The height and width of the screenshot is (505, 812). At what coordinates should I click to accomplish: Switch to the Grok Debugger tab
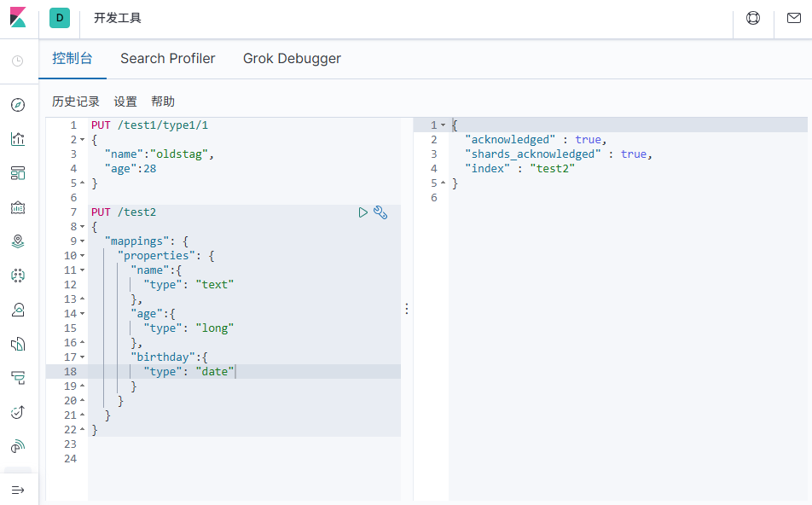coord(292,59)
